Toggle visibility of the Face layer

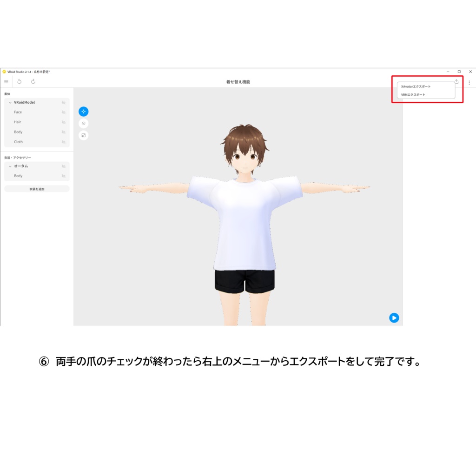click(x=64, y=112)
